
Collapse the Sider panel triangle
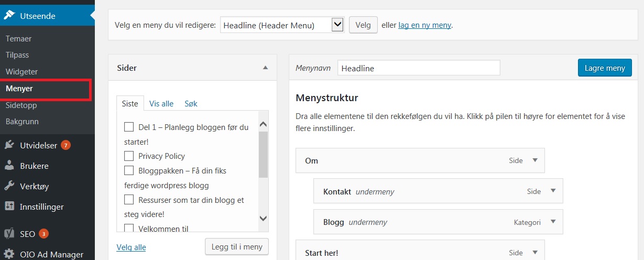pos(265,68)
